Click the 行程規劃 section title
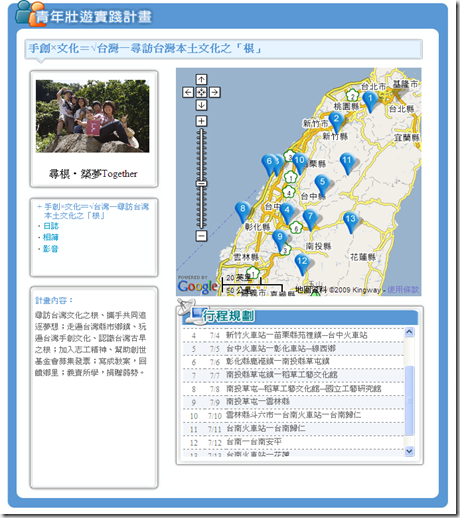The width and height of the screenshot is (460, 518). click(x=229, y=316)
